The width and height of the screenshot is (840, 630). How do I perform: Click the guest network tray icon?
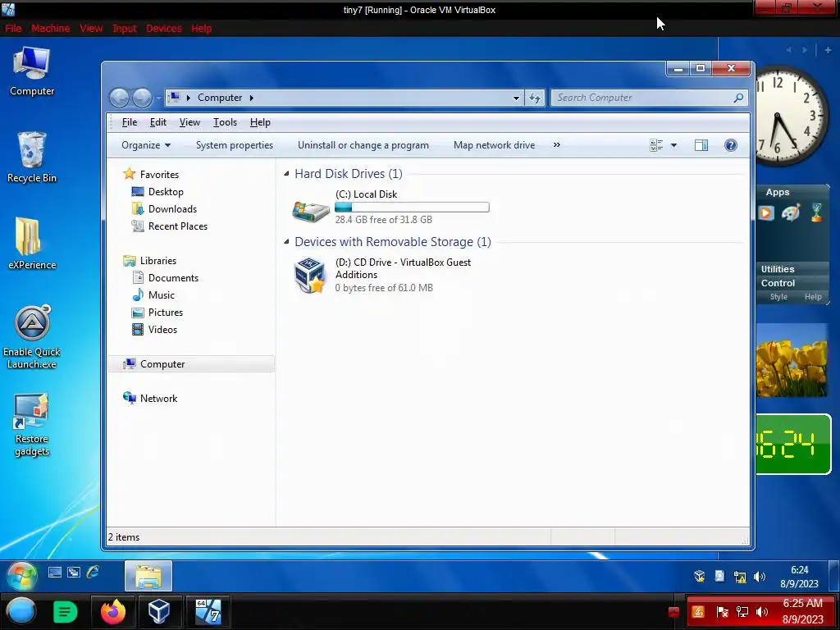coord(740,577)
